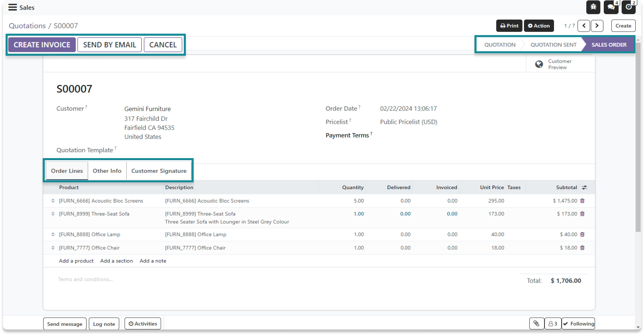The height and width of the screenshot is (335, 644).
Task: Cancel the sales order
Action: point(163,45)
